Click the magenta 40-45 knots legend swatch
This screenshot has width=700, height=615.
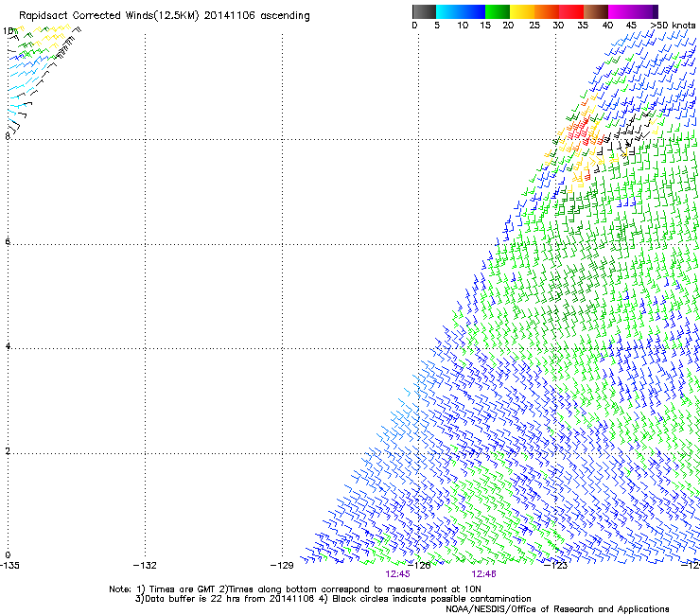(621, 11)
